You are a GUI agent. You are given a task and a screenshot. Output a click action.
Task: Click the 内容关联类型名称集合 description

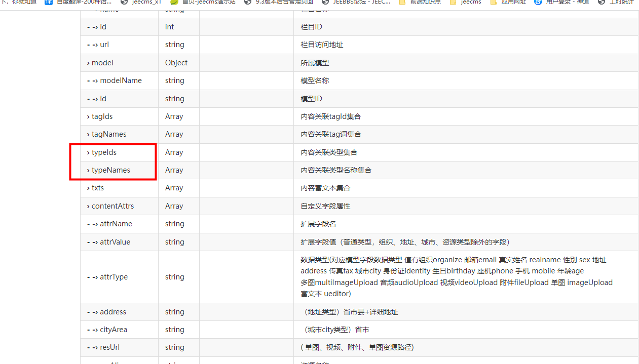click(336, 170)
